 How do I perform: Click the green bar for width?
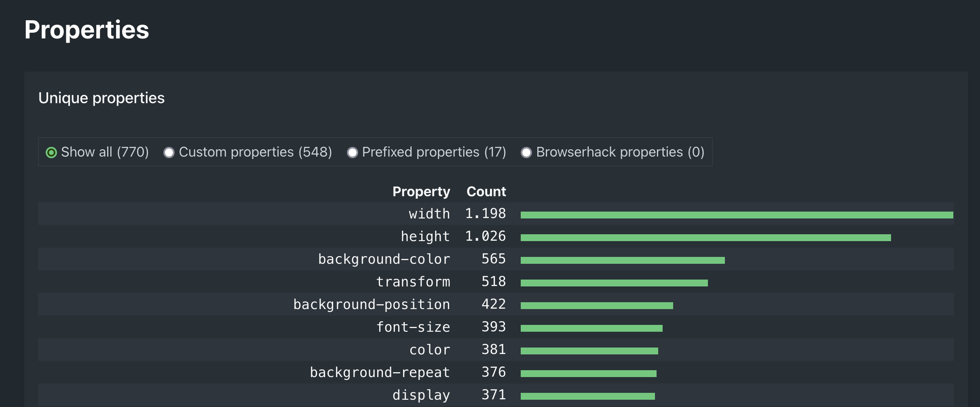(737, 215)
